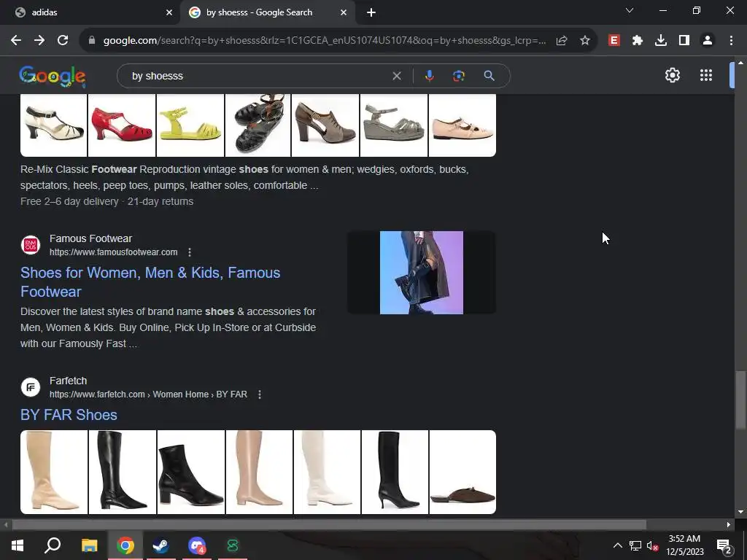Image resolution: width=747 pixels, height=560 pixels.
Task: Open the pink flat shoe image
Action: click(462, 125)
